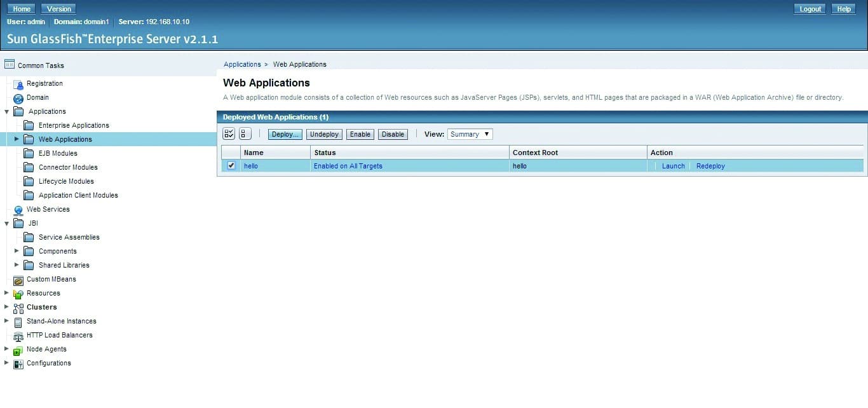
Task: Click the Select All table icon
Action: [x=229, y=134]
